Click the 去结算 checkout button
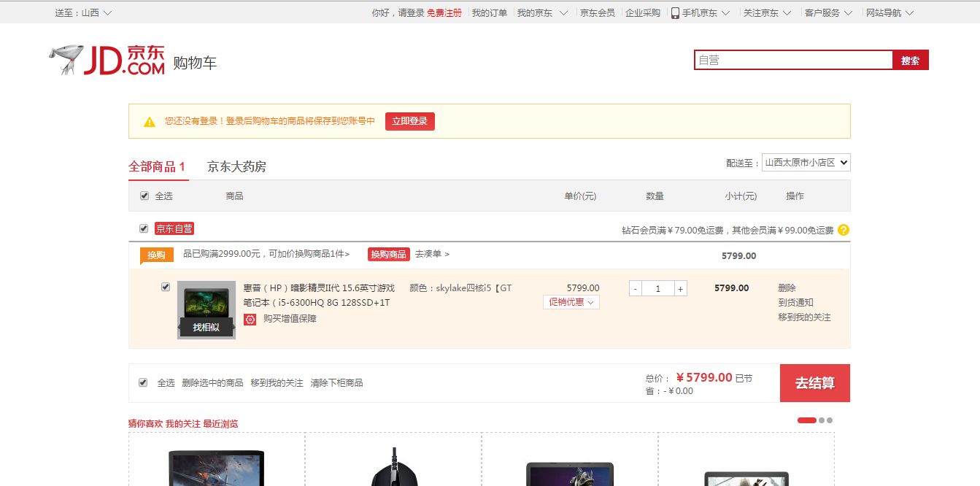This screenshot has height=486, width=980. tap(815, 383)
